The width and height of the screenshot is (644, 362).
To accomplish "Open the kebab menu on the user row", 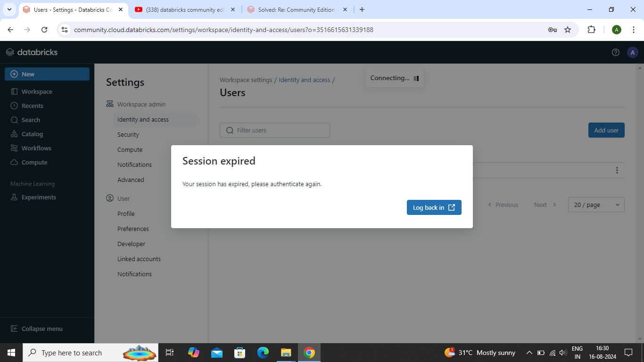I will coord(617,170).
